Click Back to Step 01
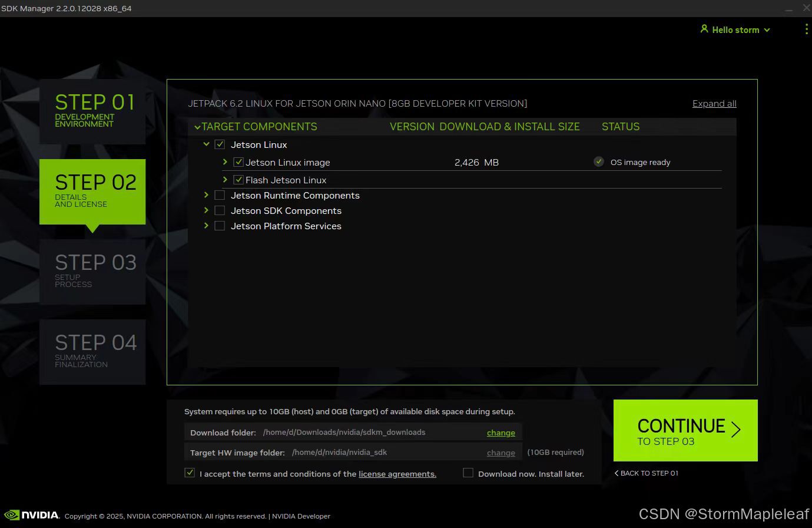 [646, 473]
